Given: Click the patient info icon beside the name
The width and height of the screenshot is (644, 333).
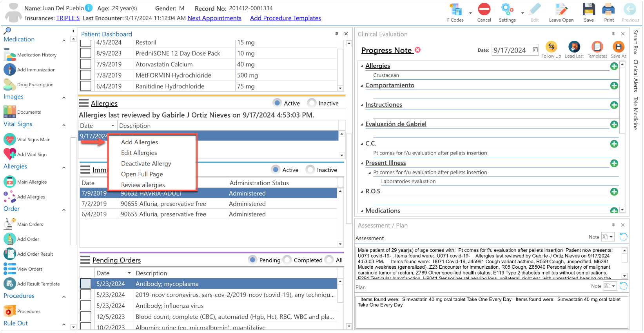Looking at the screenshot, I should pyautogui.click(x=89, y=8).
